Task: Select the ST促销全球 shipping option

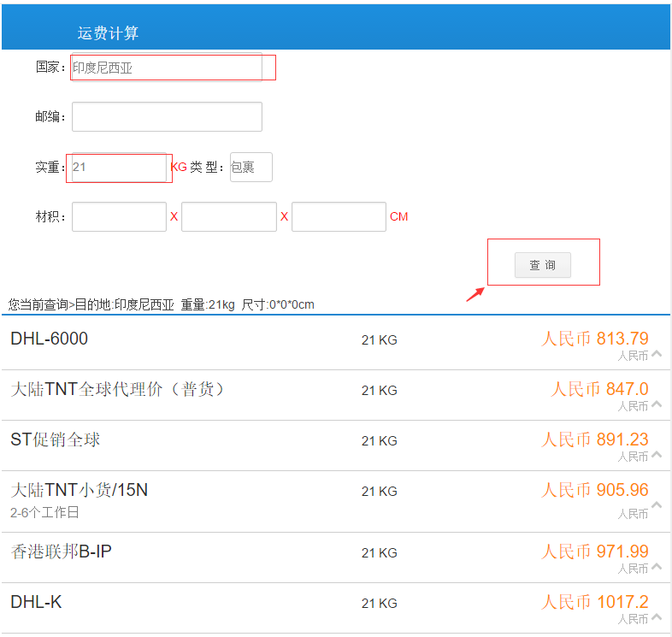Action: (56, 440)
